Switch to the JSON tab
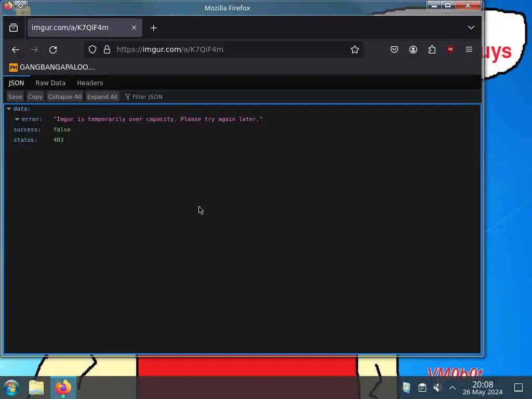Viewport: 532px width, 399px height. [x=16, y=83]
